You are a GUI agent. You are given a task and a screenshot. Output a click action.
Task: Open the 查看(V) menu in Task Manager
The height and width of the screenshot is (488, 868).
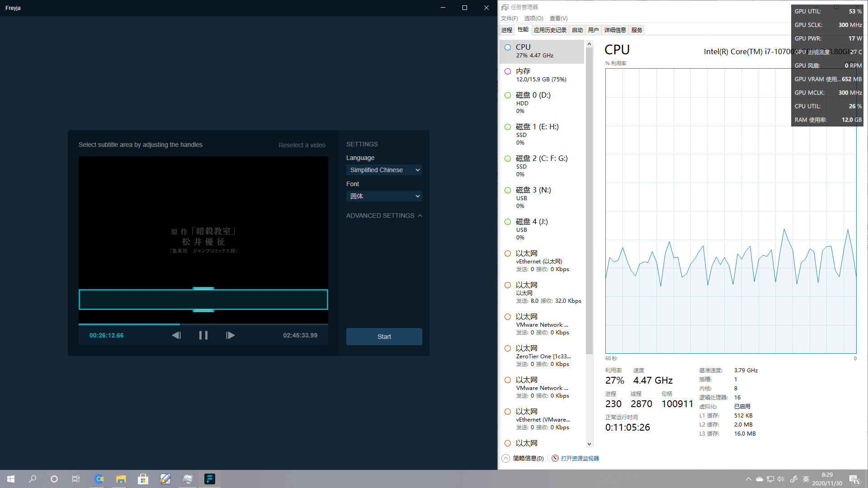[x=558, y=19]
